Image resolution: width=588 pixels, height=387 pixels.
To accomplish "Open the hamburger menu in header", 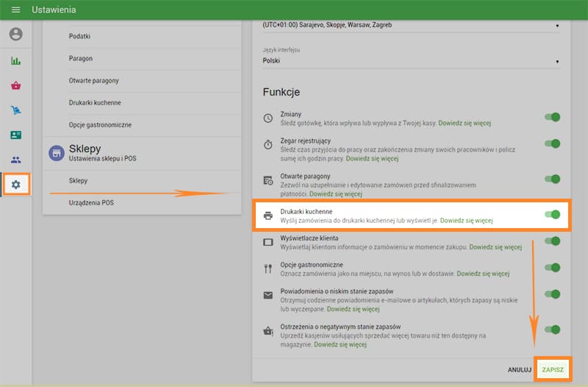I will pos(15,10).
